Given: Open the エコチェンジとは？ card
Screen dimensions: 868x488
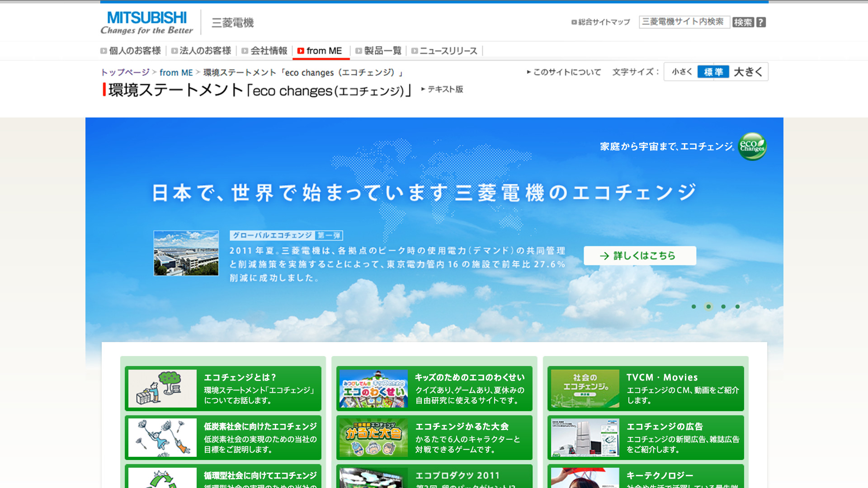Looking at the screenshot, I should click(223, 389).
